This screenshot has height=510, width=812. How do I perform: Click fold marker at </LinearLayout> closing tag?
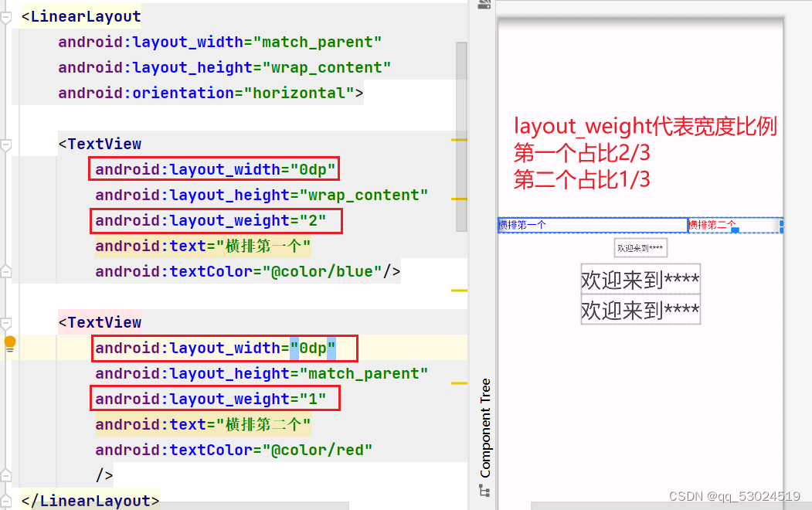(5, 501)
